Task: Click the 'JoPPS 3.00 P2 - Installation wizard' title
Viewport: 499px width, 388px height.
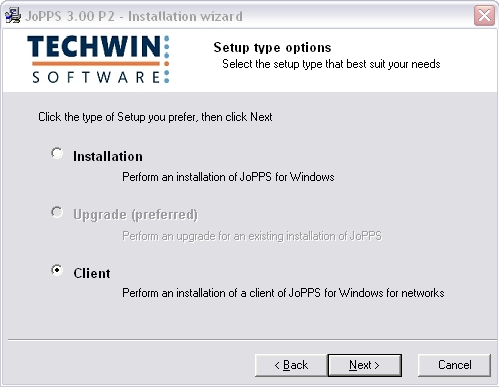Action: [134, 16]
